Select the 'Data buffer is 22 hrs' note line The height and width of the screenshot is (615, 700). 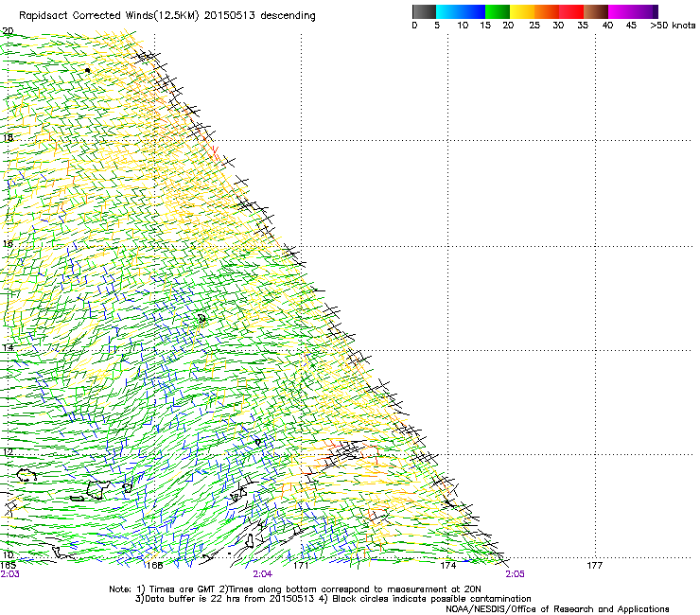(333, 599)
